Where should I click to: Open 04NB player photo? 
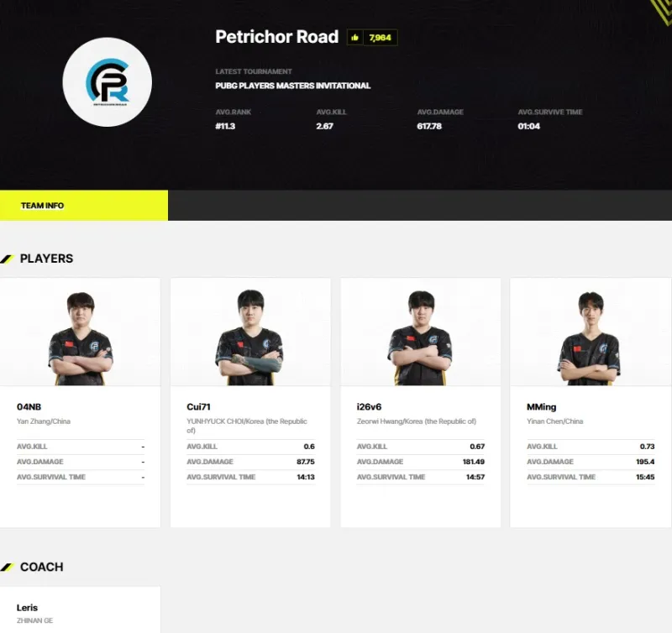pos(81,337)
